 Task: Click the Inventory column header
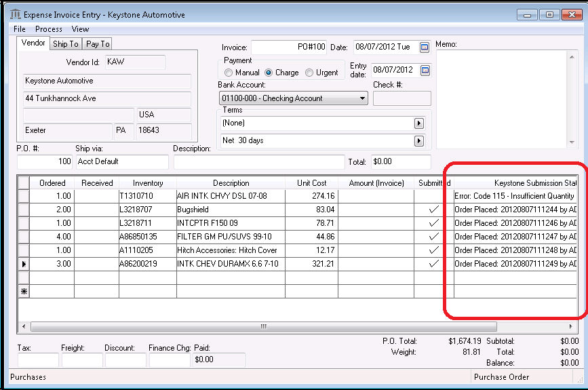(x=148, y=182)
